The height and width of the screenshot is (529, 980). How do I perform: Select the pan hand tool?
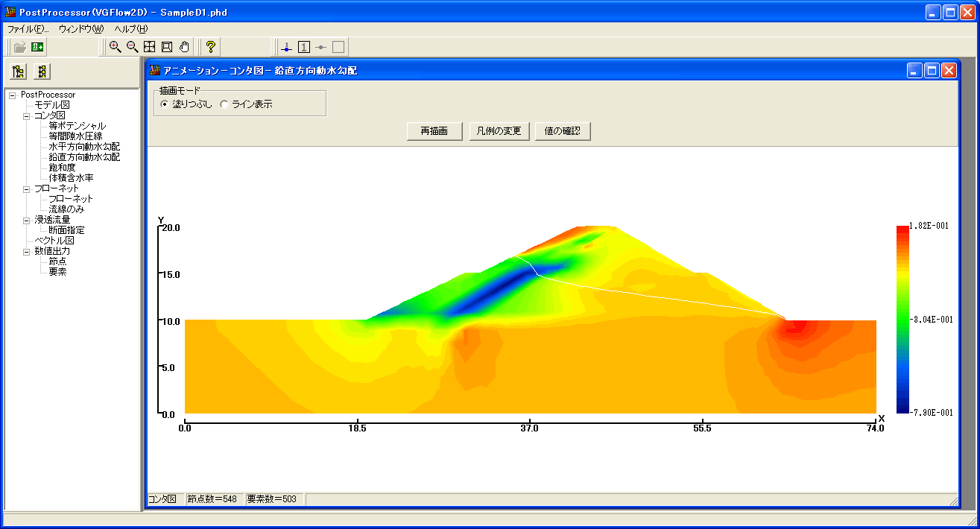tap(184, 47)
